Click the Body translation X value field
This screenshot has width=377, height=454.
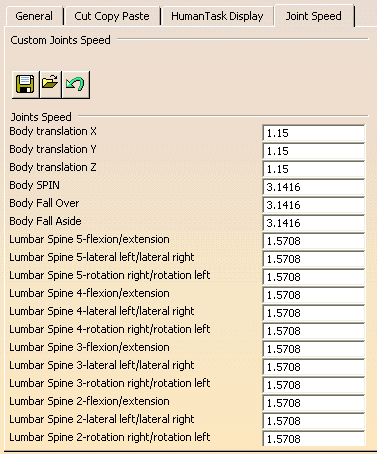point(314,133)
